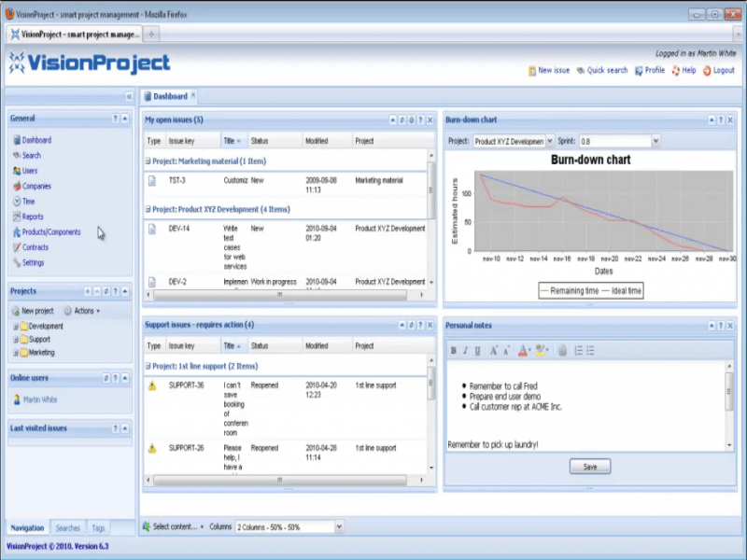This screenshot has height=560, width=747.
Task: Switch to the Tags tab at bottom
Action: [98, 528]
